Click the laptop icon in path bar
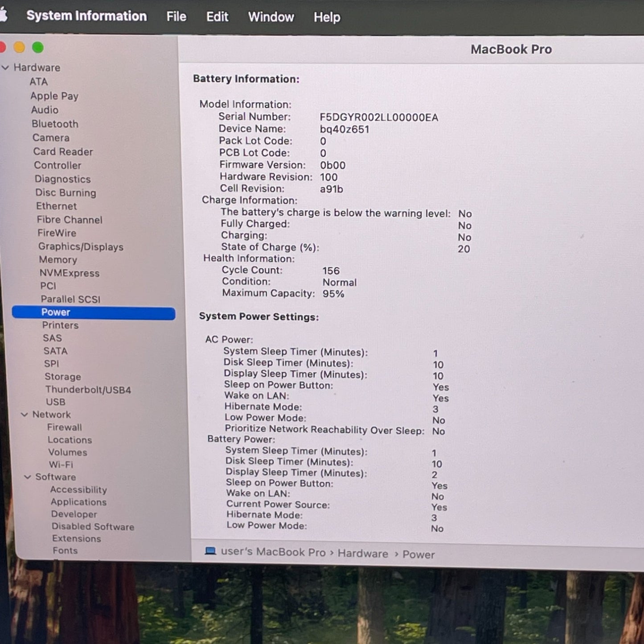Screen dimensions: 644x644 [x=210, y=551]
